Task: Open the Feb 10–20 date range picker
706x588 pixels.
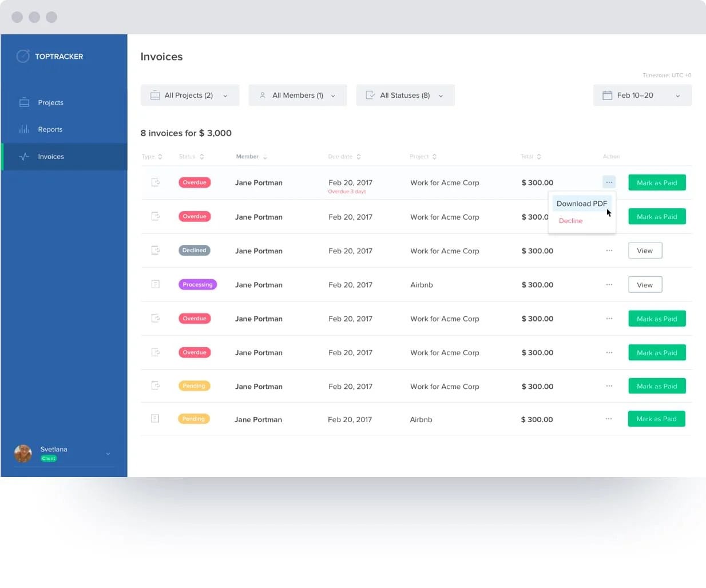Action: 641,95
